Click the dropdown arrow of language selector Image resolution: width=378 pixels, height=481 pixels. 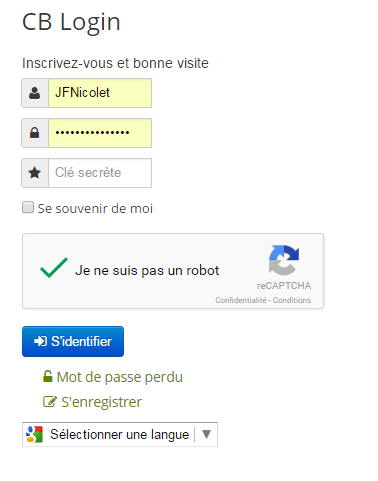coord(206,434)
